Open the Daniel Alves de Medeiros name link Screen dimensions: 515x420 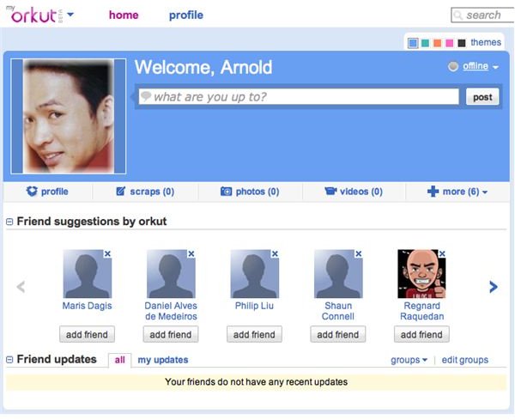171,311
